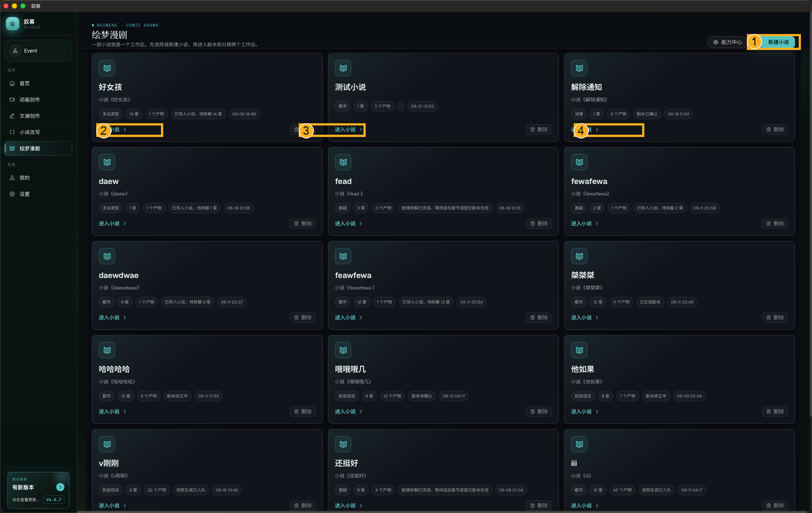Open 小说改写 in the sidebar
The width and height of the screenshot is (812, 513).
coord(38,132)
